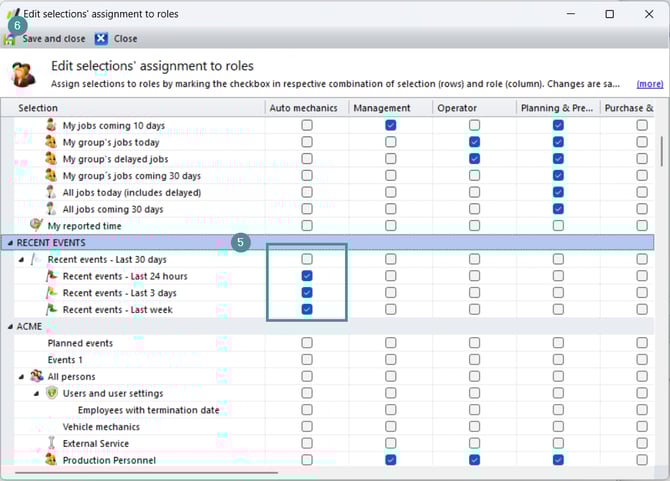Viewport: 670px width, 481px height.
Task: Check Management for Planned events
Action: point(391,343)
